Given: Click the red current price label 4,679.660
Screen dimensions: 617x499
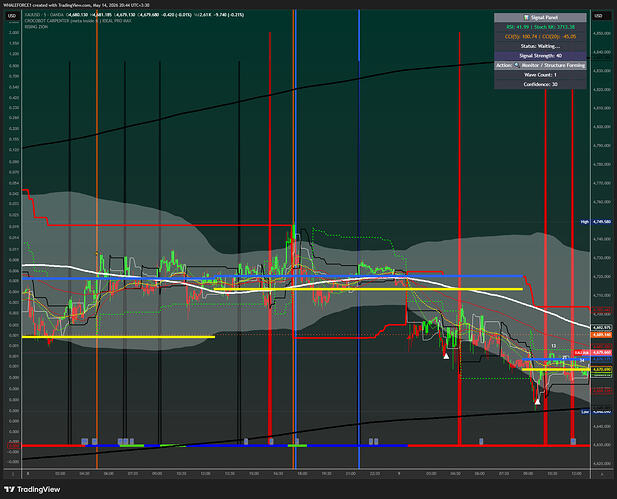Looking at the screenshot, I should click(x=602, y=352).
